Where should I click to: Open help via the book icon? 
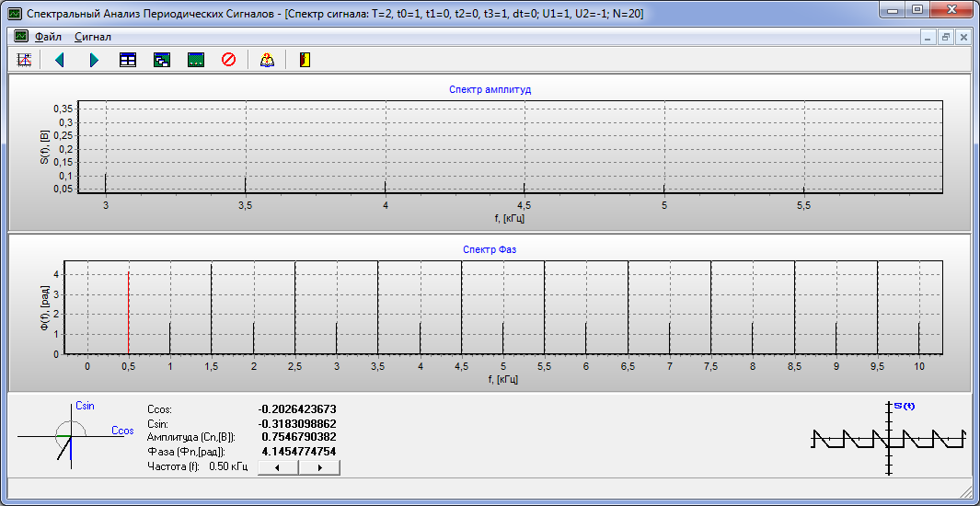268,60
